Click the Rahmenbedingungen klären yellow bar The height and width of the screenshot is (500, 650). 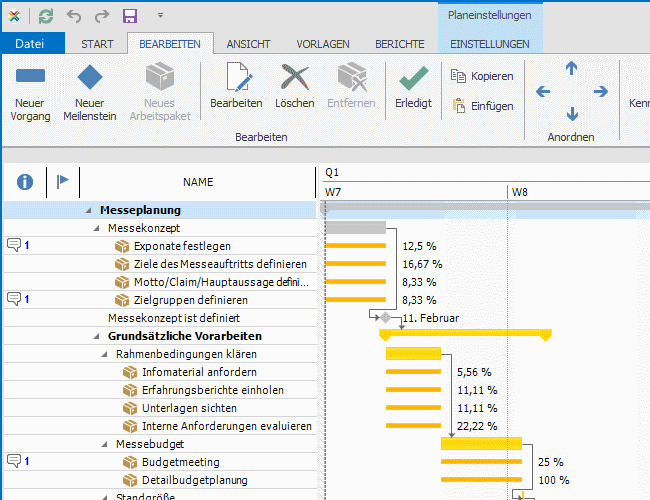point(413,354)
